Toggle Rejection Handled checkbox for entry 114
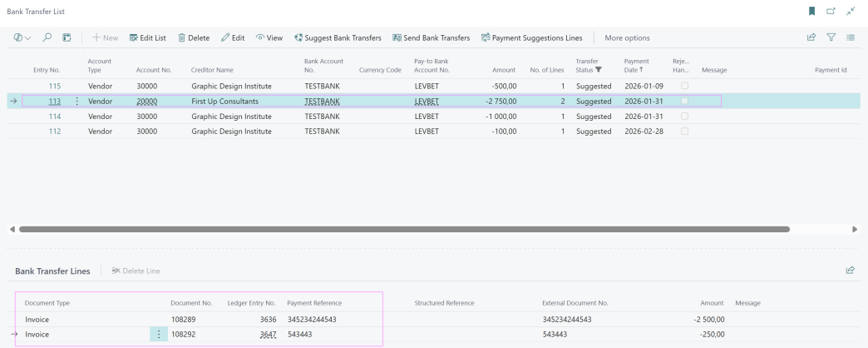 (685, 116)
